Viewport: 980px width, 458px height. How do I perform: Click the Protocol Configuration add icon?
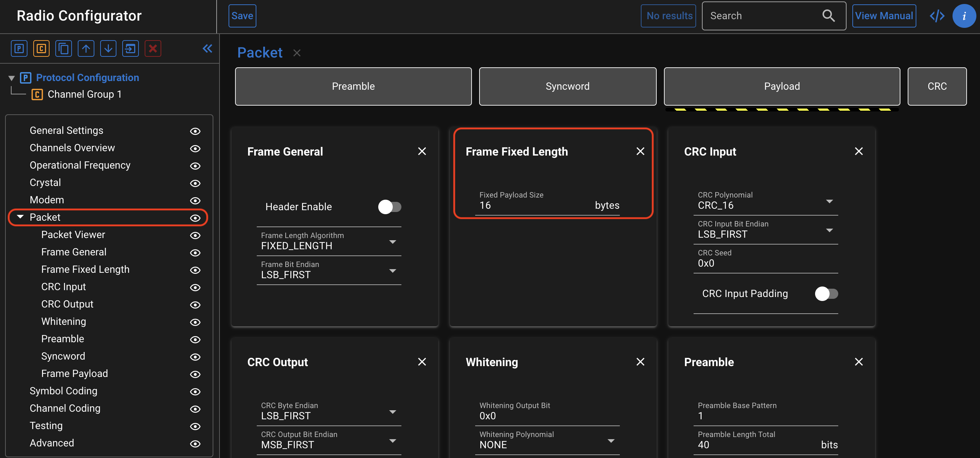19,48
